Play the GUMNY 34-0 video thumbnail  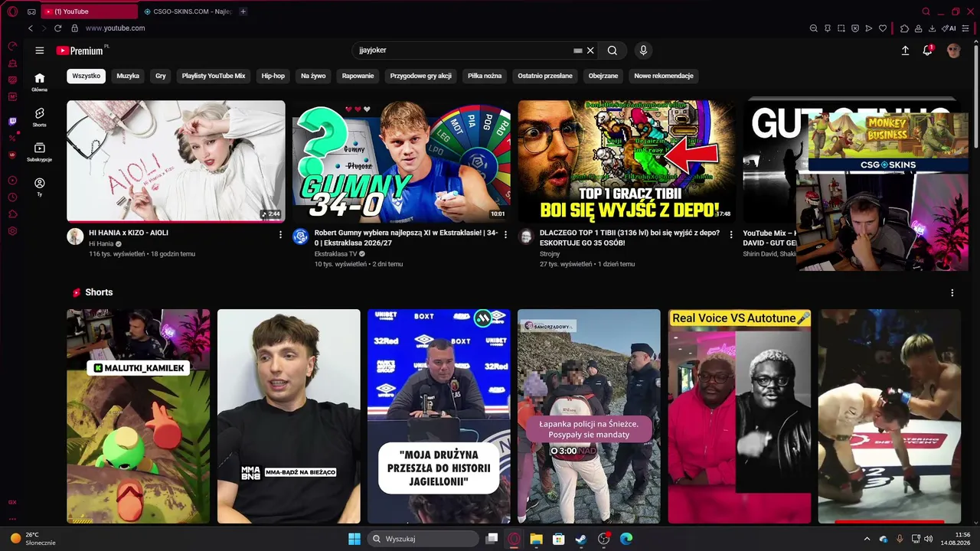tap(401, 161)
